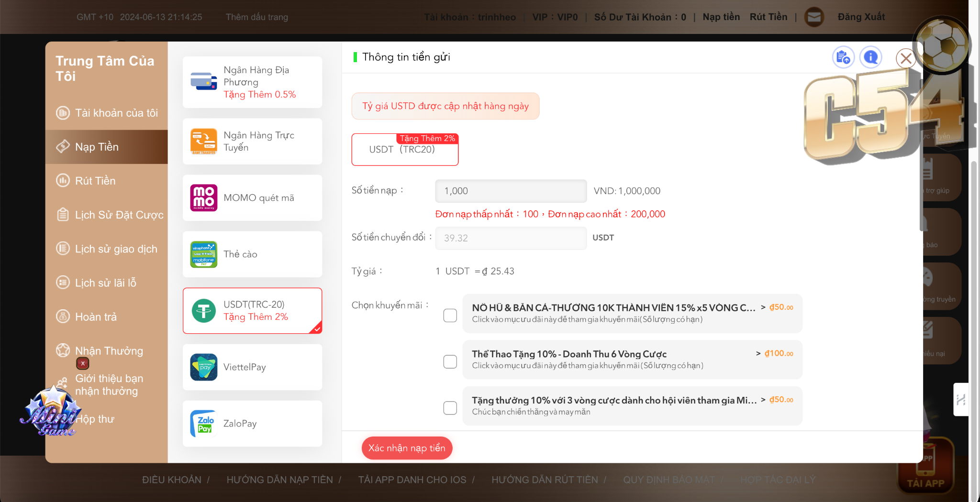Click the Nhận Thưởng soccer ball icon

pyautogui.click(x=63, y=350)
